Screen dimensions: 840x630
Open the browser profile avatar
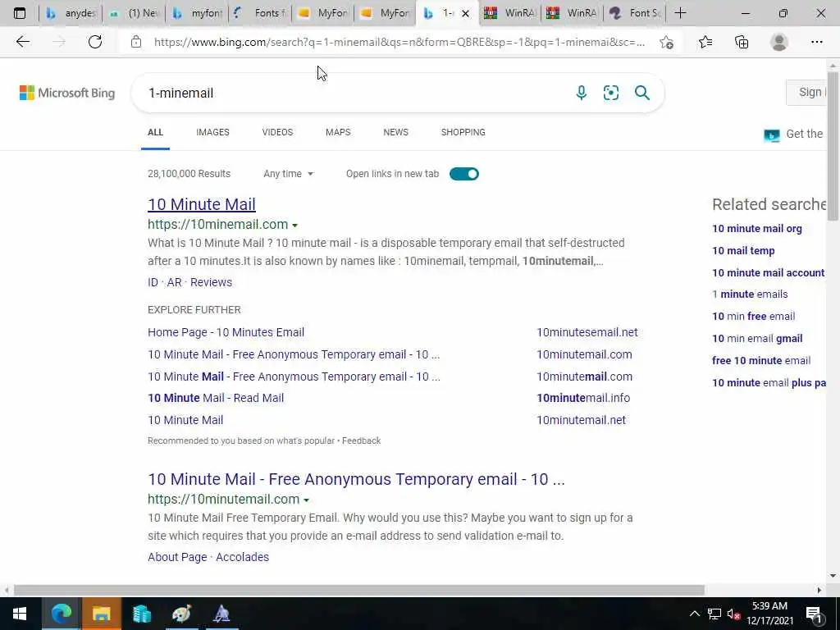pyautogui.click(x=779, y=42)
